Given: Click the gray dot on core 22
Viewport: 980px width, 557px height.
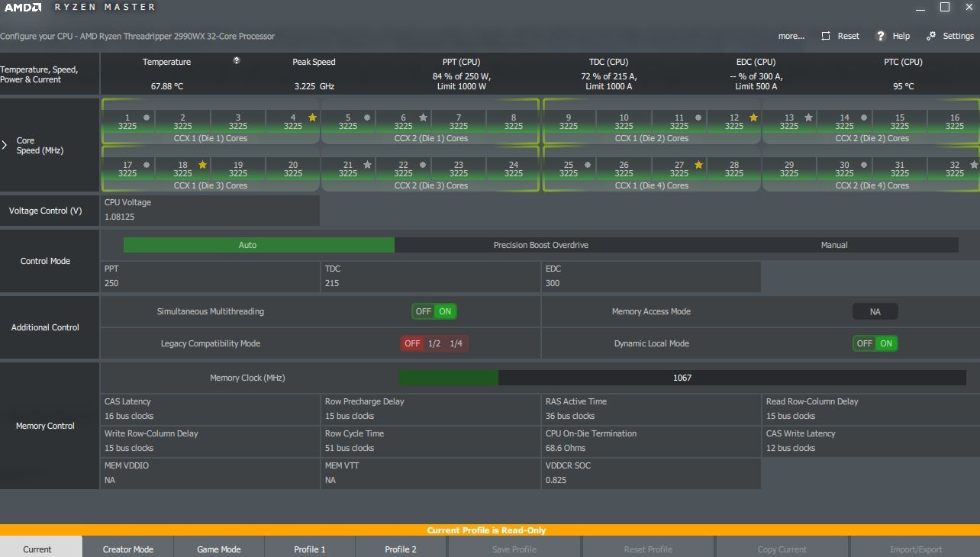Looking at the screenshot, I should click(x=423, y=165).
